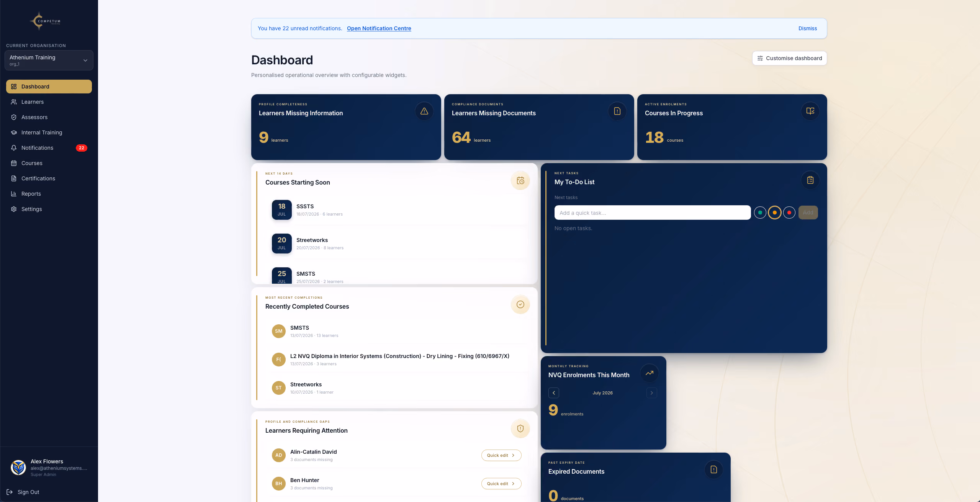
Task: Click Open Notification Centre link
Action: click(379, 28)
